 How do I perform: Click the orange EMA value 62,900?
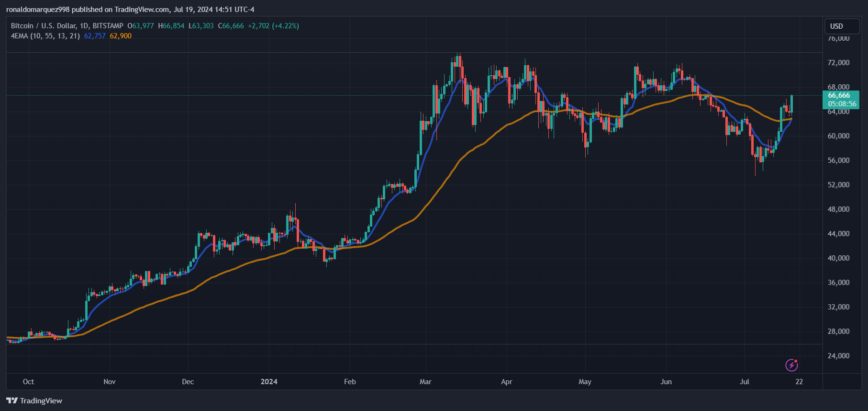[121, 36]
